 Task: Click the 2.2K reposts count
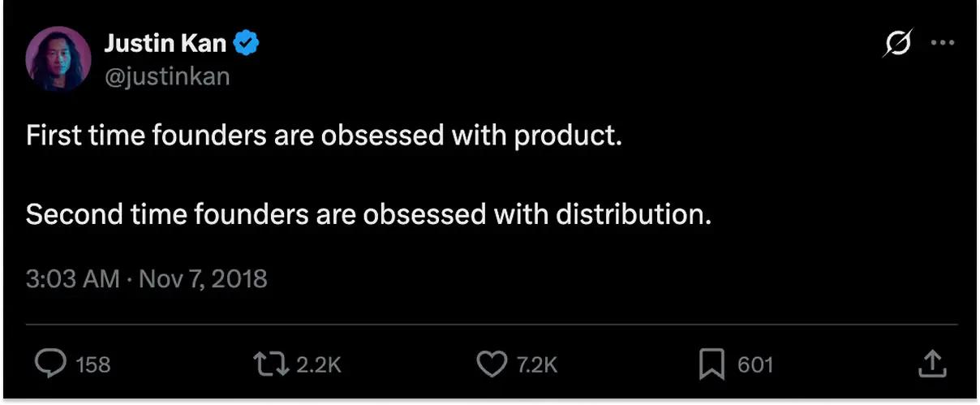click(x=318, y=365)
